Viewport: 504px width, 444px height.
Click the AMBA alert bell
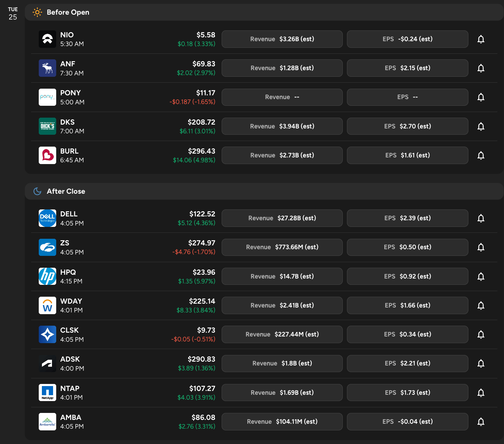tap(481, 422)
